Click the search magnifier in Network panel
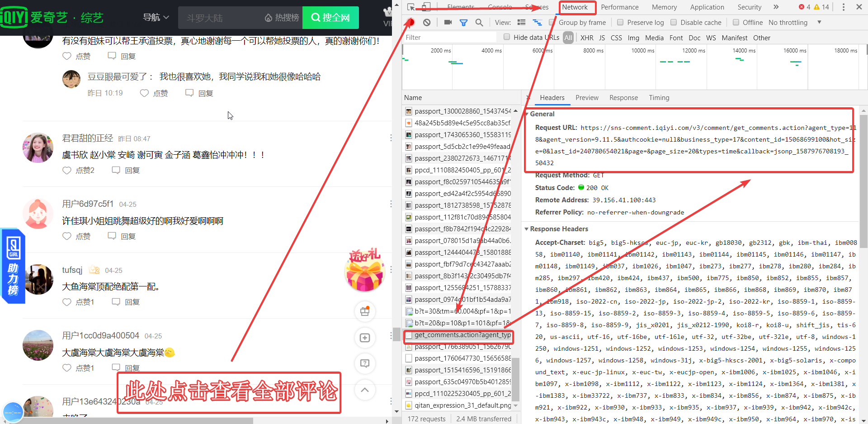 click(480, 22)
